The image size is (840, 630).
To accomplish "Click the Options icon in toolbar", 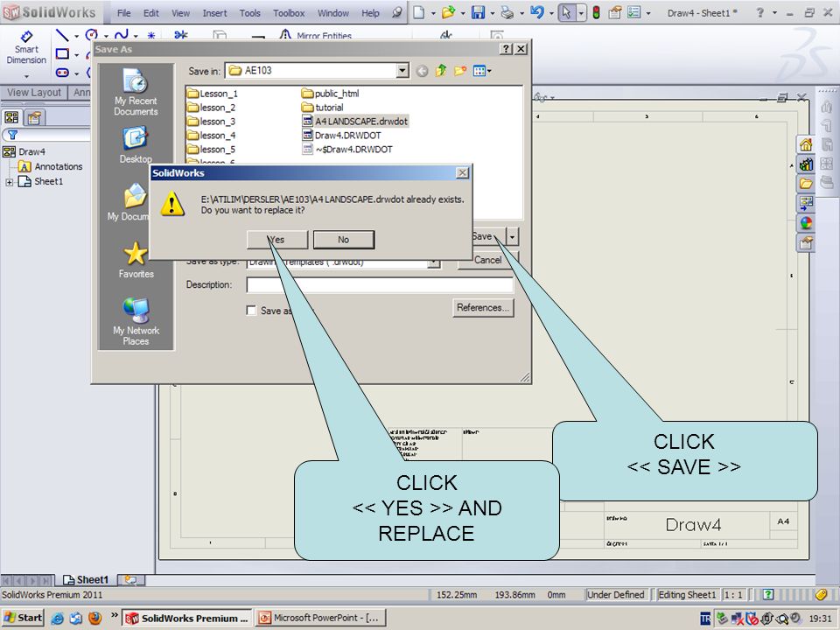I will tap(634, 12).
